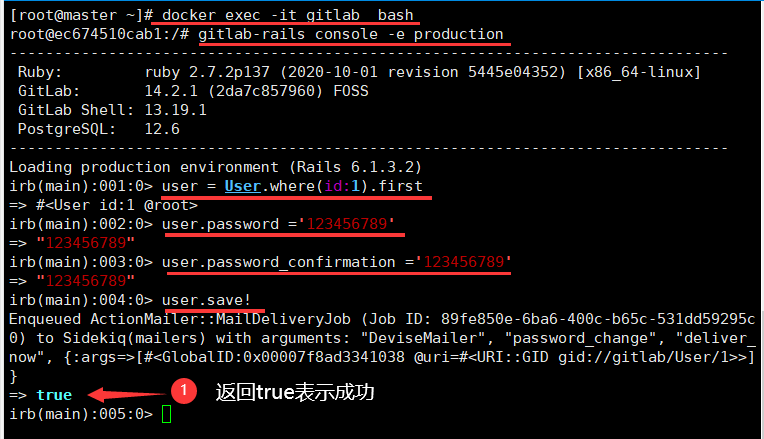Click the red circled number 1 annotation
Image resolution: width=764 pixels, height=439 pixels.
click(x=184, y=390)
